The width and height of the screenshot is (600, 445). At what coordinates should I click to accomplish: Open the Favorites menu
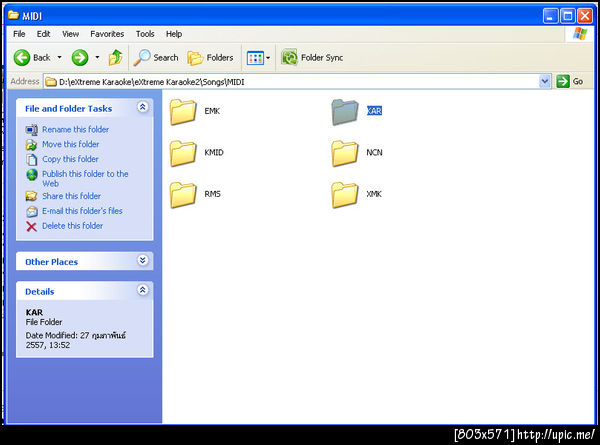pos(107,34)
